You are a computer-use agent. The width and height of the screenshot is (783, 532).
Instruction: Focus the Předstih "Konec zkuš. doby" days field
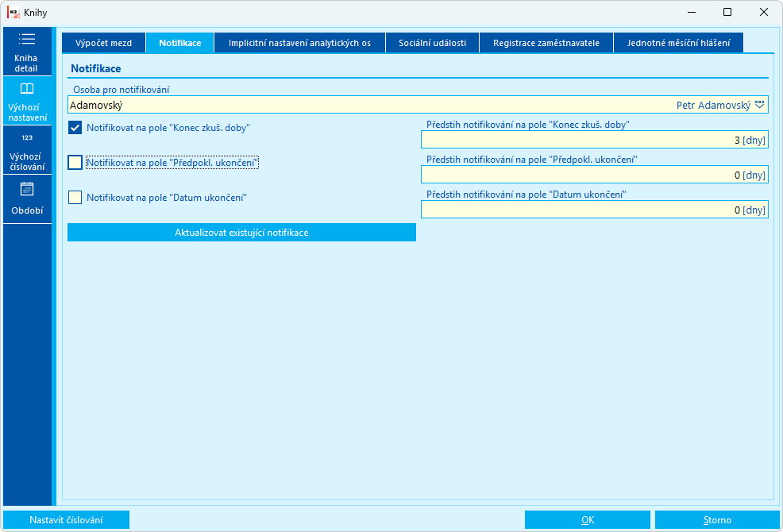point(595,140)
